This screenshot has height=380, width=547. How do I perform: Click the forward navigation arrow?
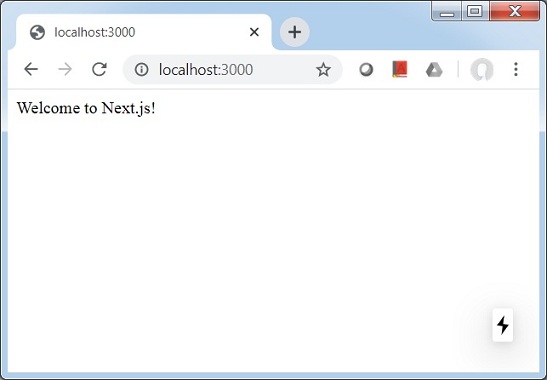point(65,69)
